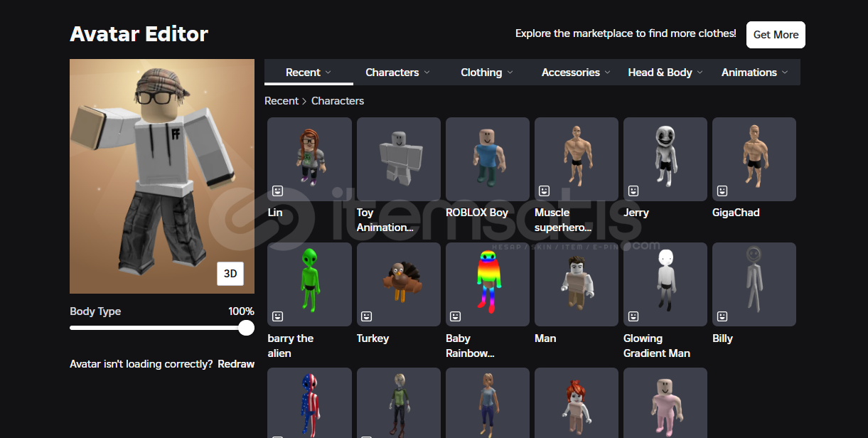
Task: Equip the ROBLOX Boy character
Action: click(488, 159)
